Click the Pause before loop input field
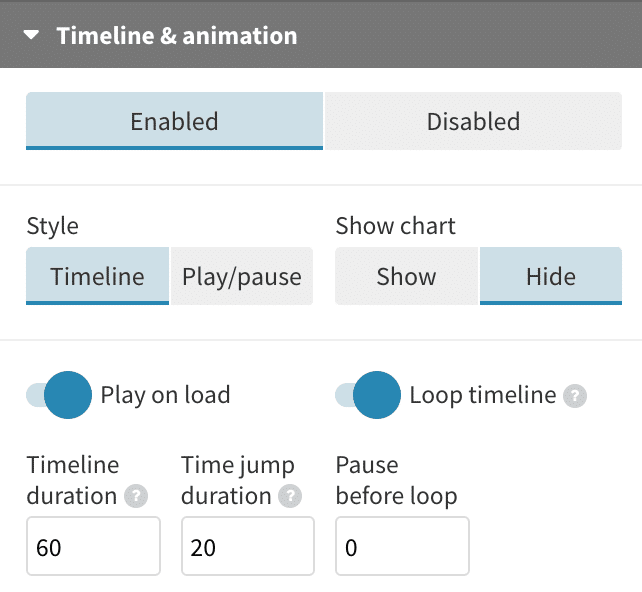Image resolution: width=642 pixels, height=592 pixels. [x=402, y=547]
